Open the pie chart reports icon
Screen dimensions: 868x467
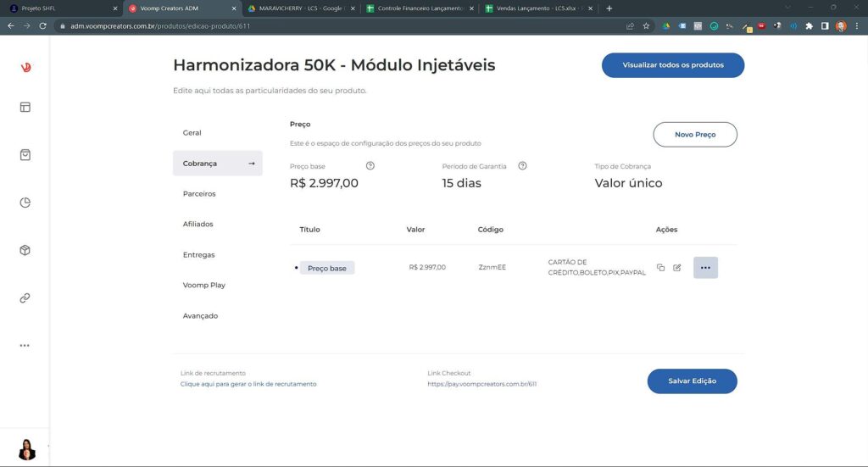click(25, 203)
